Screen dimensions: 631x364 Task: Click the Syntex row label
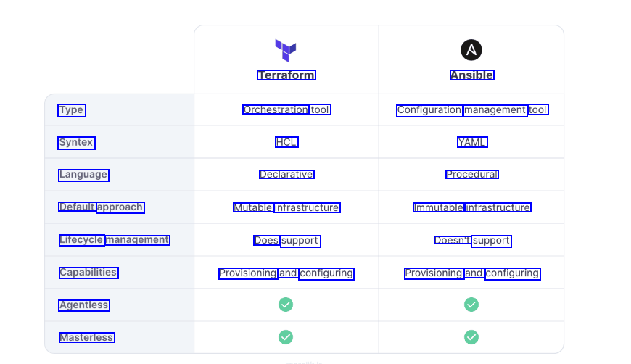[x=76, y=143]
